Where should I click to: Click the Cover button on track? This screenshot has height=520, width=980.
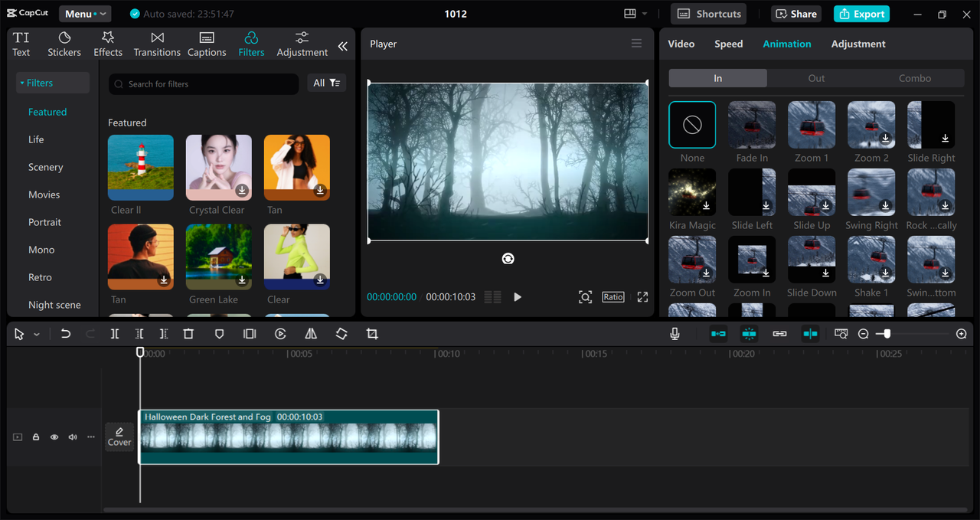(119, 437)
